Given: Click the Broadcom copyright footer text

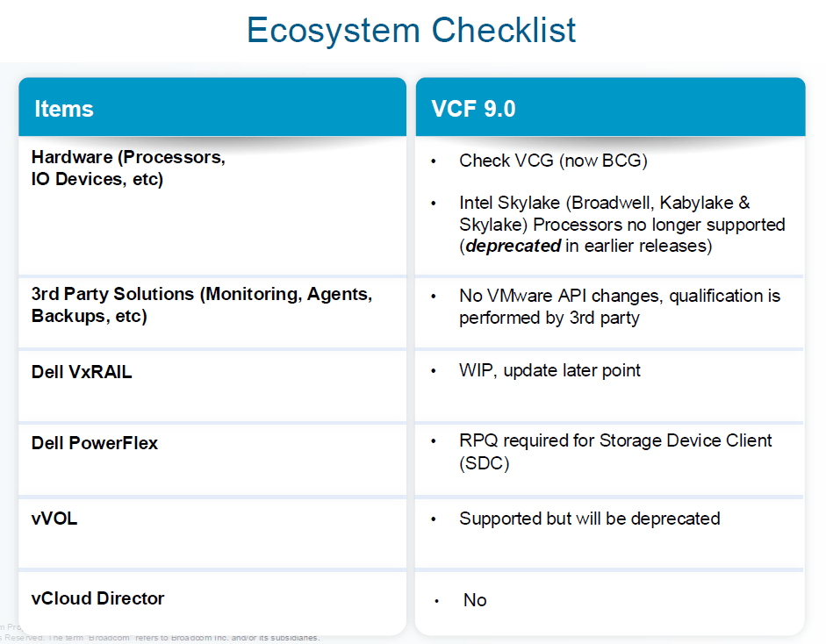Looking at the screenshot, I should pos(176,638).
